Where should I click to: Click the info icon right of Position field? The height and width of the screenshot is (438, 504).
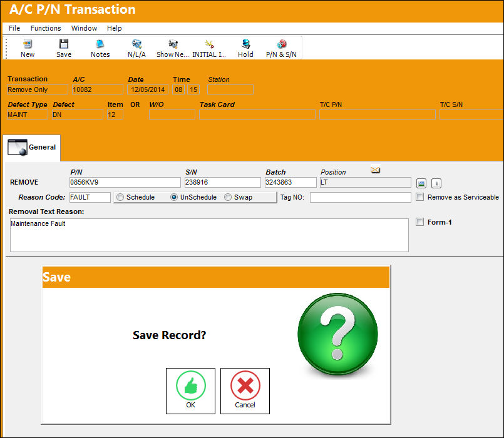click(x=436, y=183)
